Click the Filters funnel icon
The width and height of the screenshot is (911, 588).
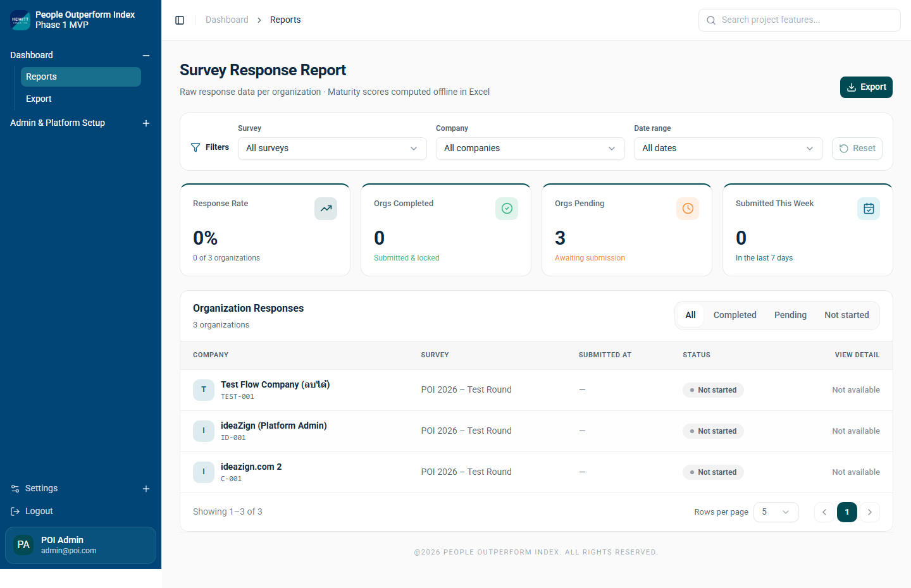(195, 147)
